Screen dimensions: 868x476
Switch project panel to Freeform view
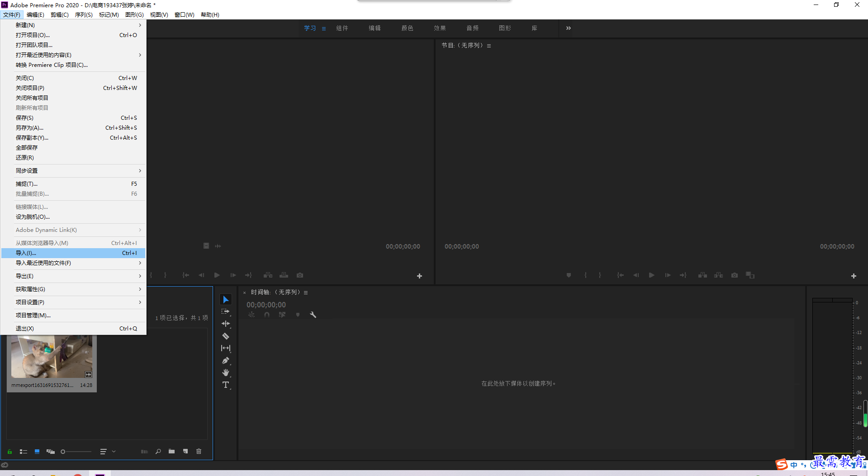coord(51,451)
